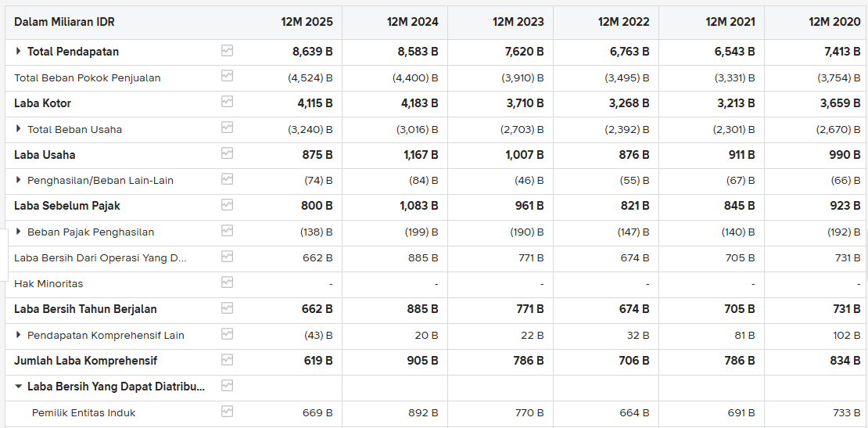Open chart icon for Laba Bersih Yang Dapat Diatribusikan
Screen dimensions: 868x428
click(227, 386)
